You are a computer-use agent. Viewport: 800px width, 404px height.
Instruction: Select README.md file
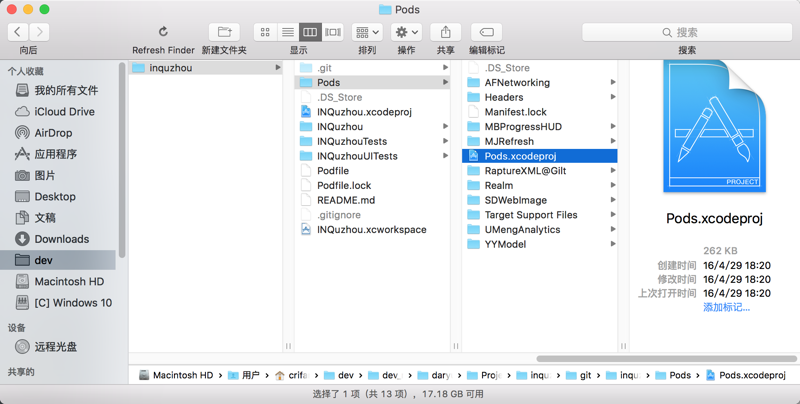pos(372,200)
